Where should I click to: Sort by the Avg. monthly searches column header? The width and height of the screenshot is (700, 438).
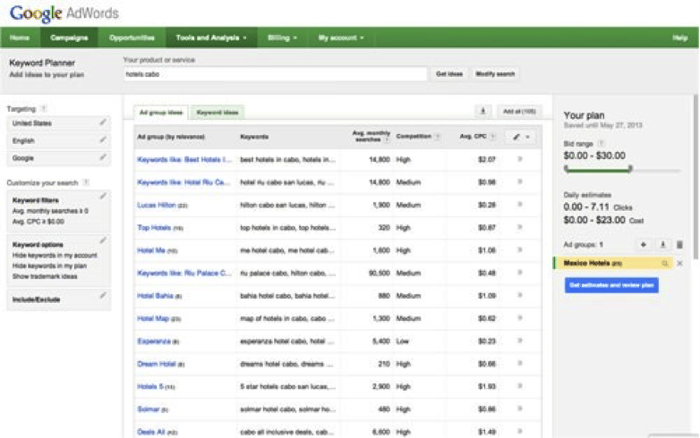click(x=371, y=136)
